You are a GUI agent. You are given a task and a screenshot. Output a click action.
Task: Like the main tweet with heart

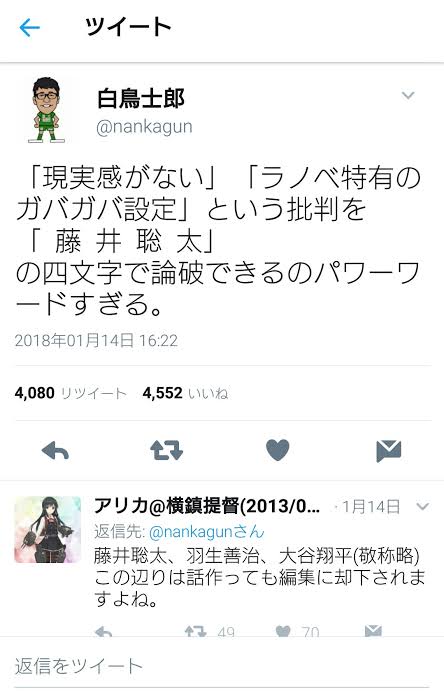[x=278, y=450]
